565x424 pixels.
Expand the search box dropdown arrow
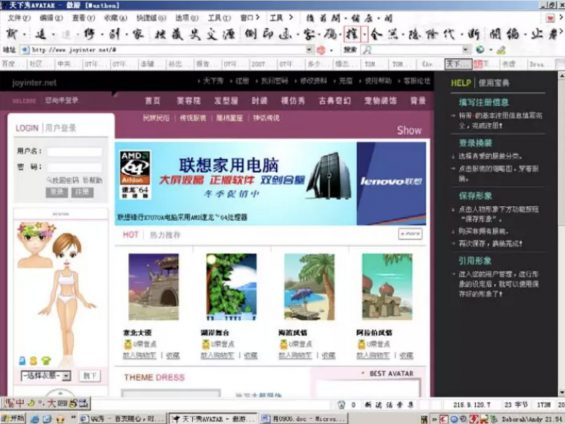pos(466,50)
